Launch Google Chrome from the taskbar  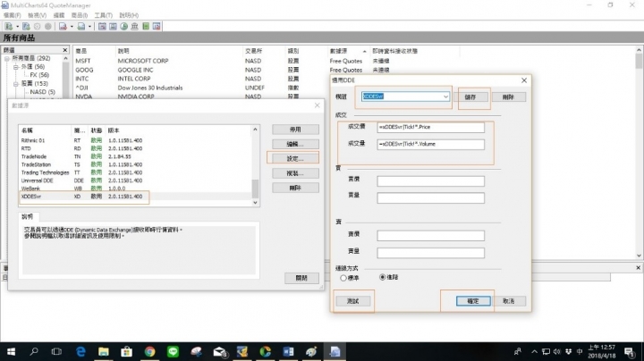coord(150,351)
